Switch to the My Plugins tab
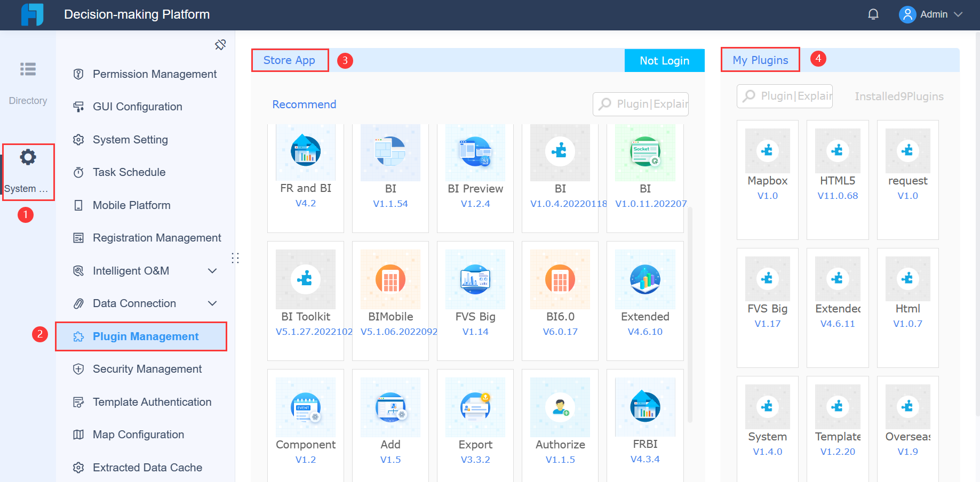Screen dimensions: 980x482 point(760,60)
